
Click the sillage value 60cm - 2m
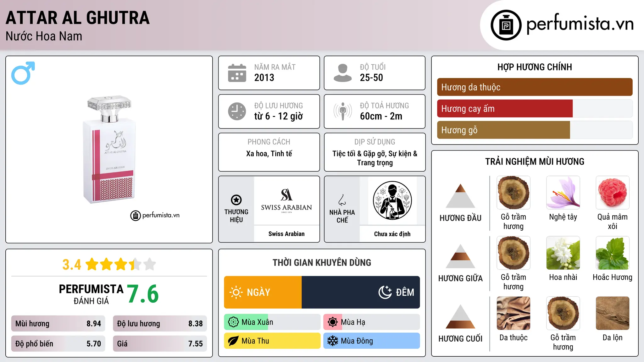tap(381, 116)
